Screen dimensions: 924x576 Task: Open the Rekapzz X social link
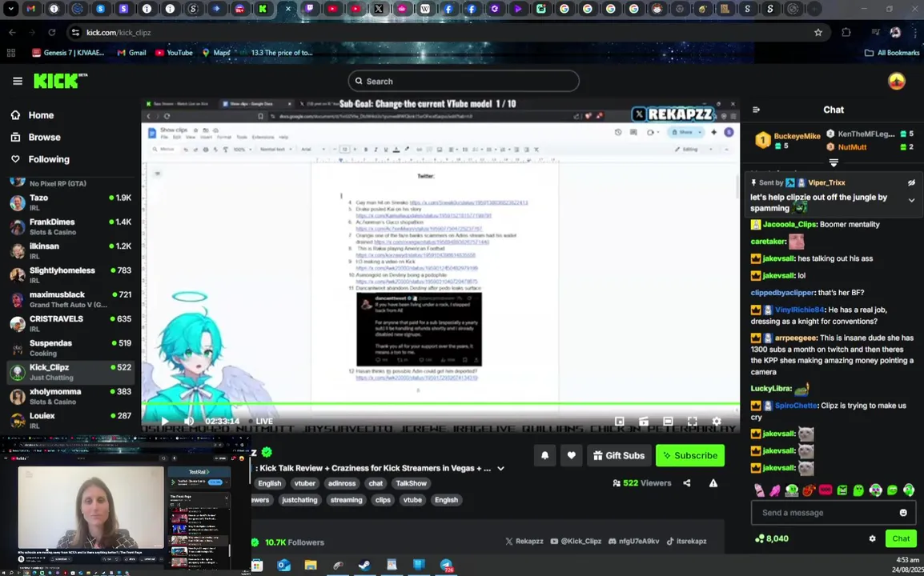coord(524,541)
